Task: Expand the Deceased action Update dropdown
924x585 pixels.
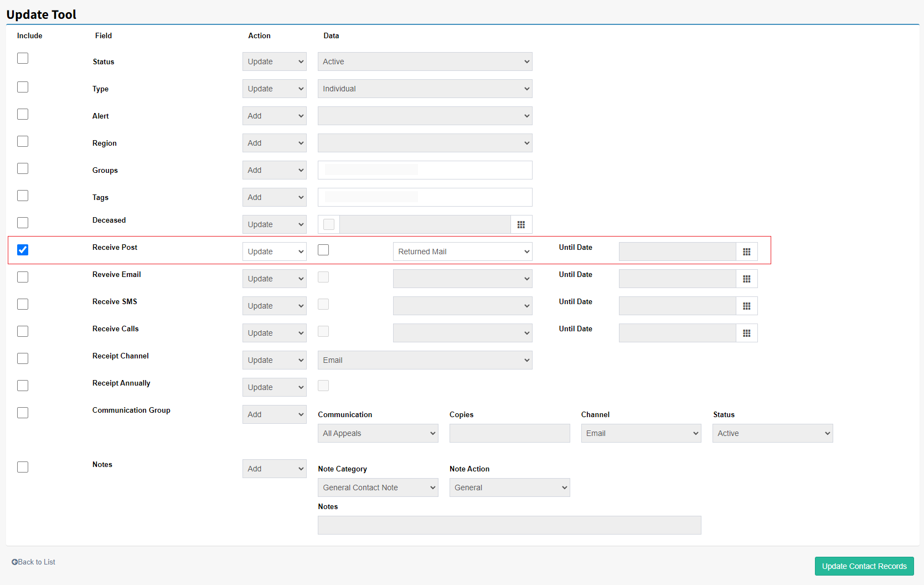Action: [275, 224]
